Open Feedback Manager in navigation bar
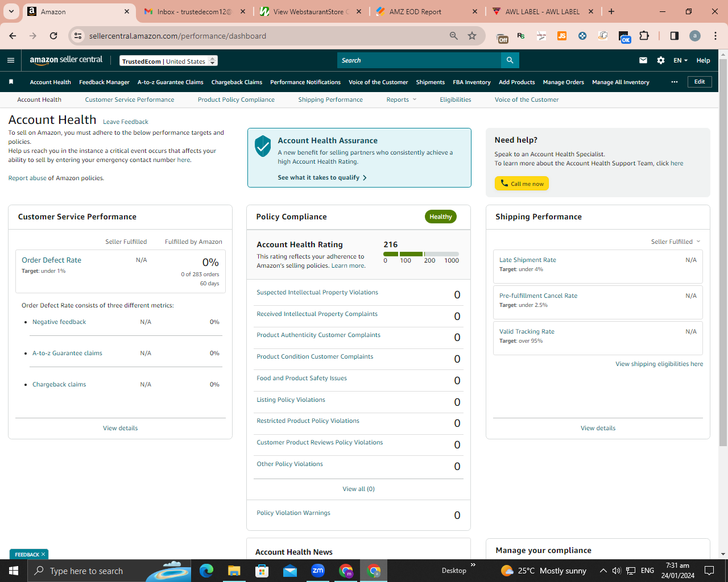 click(104, 82)
